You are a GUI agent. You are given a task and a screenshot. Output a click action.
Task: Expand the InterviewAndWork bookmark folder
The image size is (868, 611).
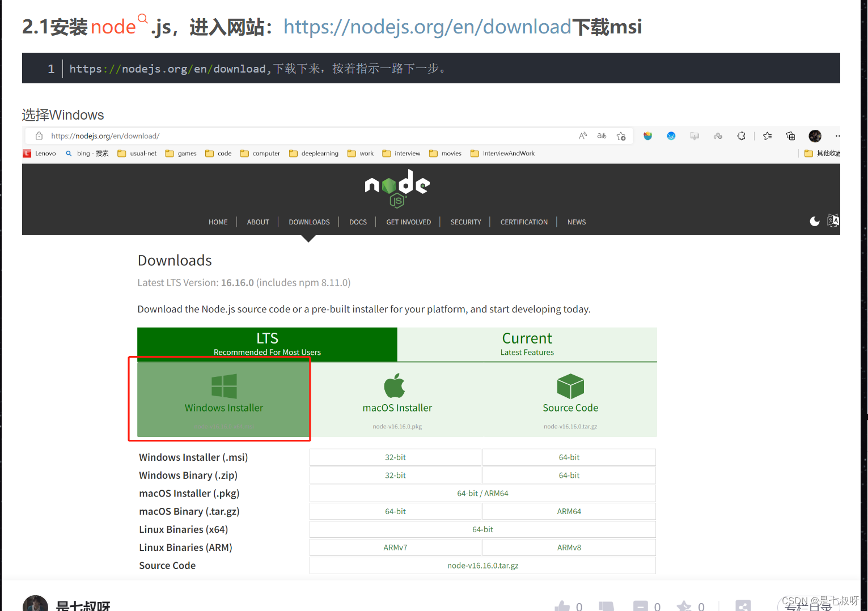(503, 154)
